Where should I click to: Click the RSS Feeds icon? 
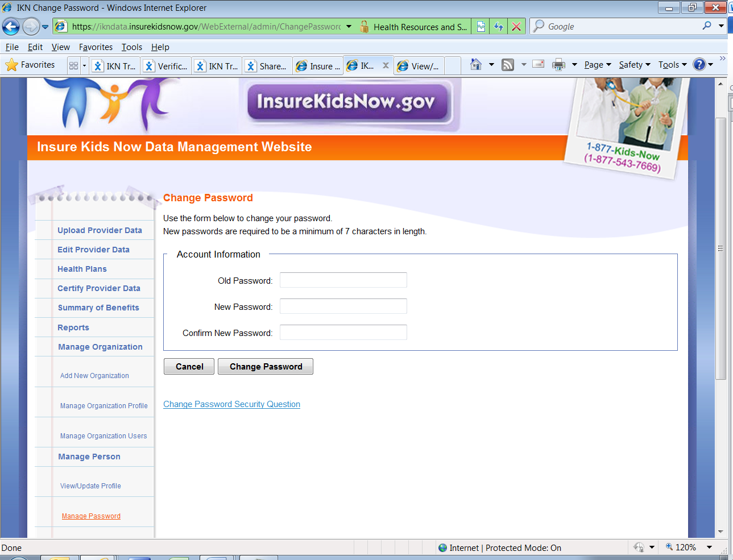(x=508, y=65)
